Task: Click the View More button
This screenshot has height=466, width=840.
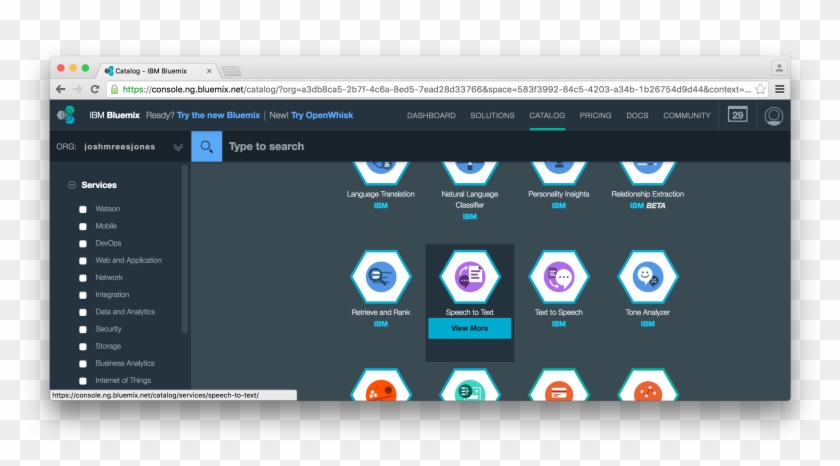Action: (x=469, y=328)
